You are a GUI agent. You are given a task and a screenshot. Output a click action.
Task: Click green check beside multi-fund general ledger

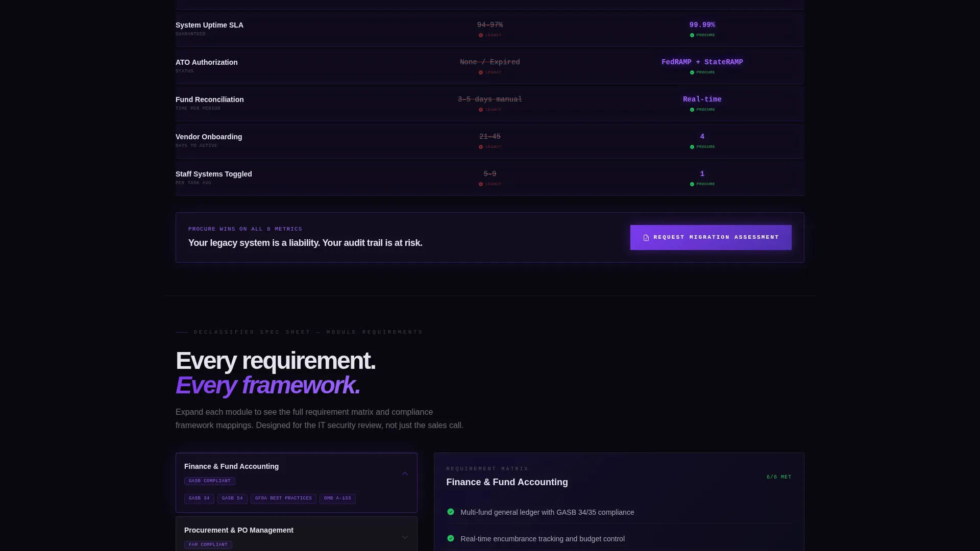(x=451, y=512)
